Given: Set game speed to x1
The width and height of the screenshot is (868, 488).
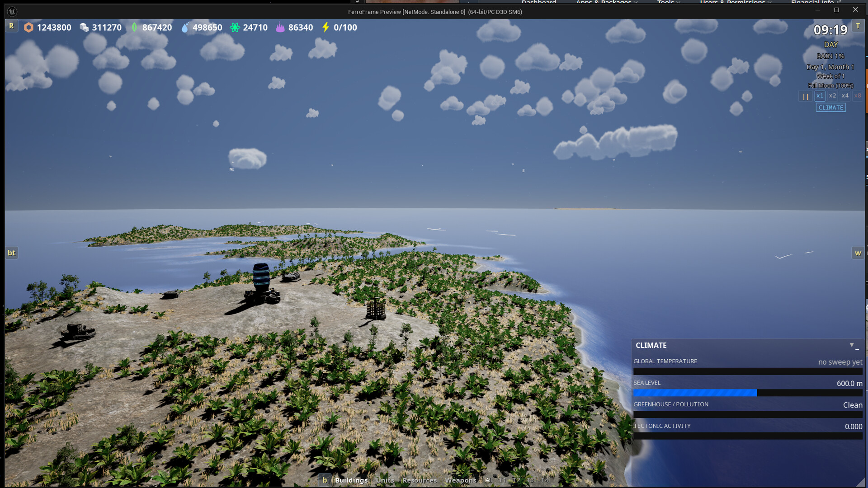Looking at the screenshot, I should pyautogui.click(x=820, y=96).
